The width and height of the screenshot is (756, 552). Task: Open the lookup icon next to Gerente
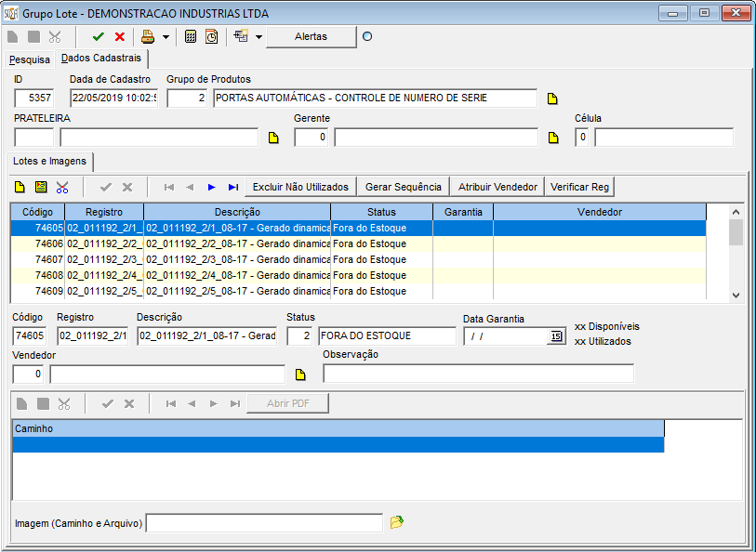tap(553, 138)
